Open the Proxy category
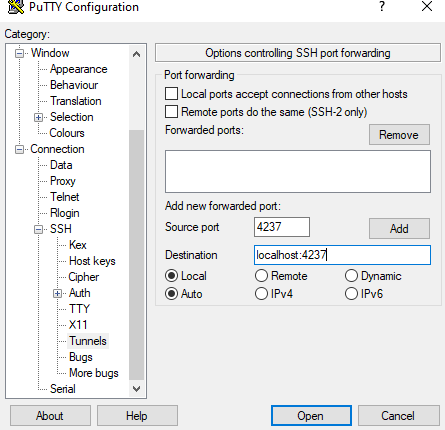 (x=63, y=181)
